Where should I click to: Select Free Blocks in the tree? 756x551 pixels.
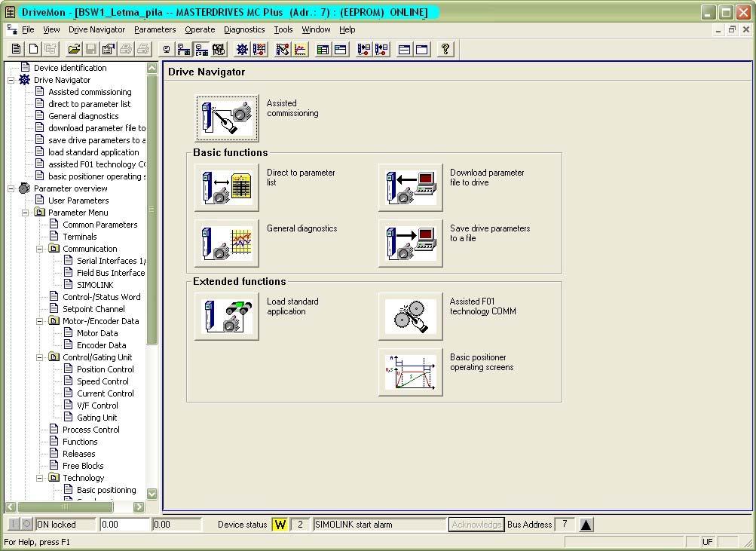[x=83, y=466]
